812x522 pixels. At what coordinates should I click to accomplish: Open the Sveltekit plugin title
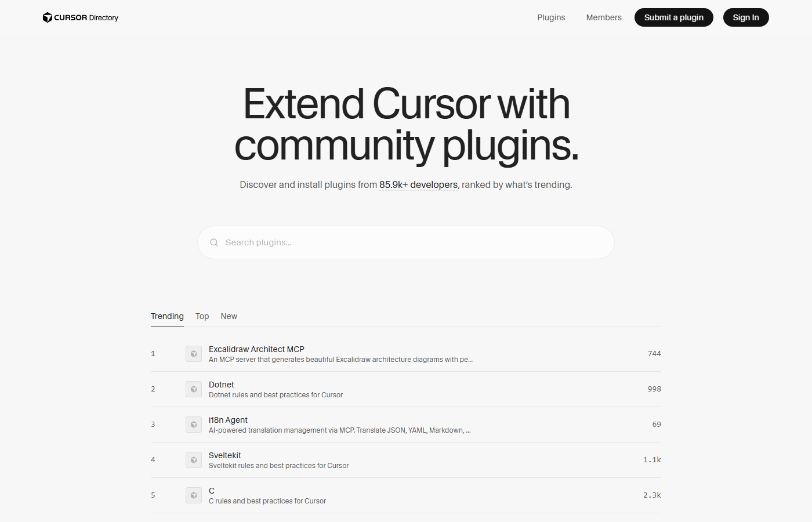(x=225, y=455)
